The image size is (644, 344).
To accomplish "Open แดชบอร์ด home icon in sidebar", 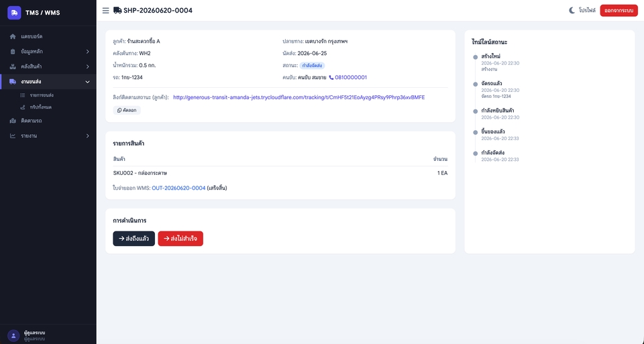I will click(x=13, y=36).
